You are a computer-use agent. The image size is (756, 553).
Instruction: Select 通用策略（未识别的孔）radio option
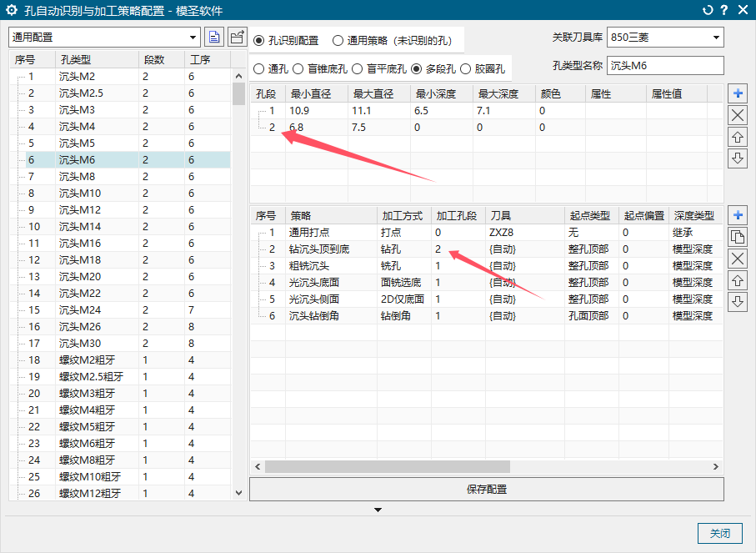[338, 41]
